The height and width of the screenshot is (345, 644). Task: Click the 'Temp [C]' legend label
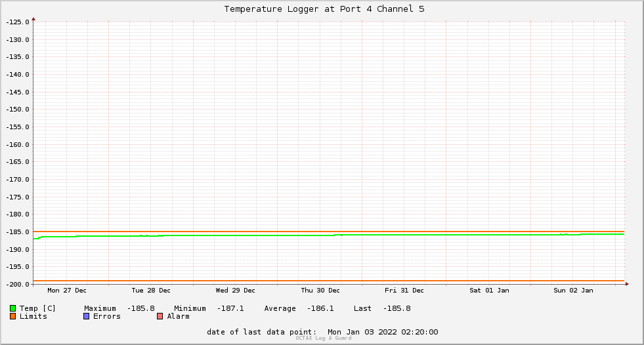tap(37, 308)
